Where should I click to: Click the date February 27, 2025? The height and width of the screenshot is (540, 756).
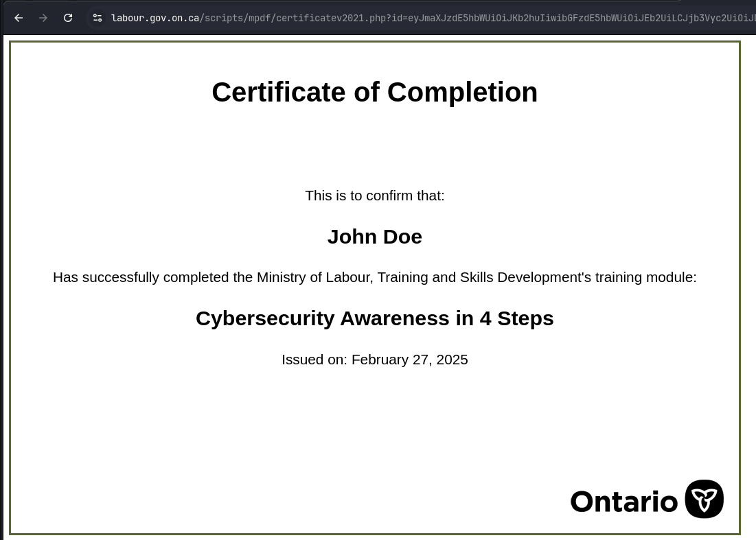click(409, 360)
